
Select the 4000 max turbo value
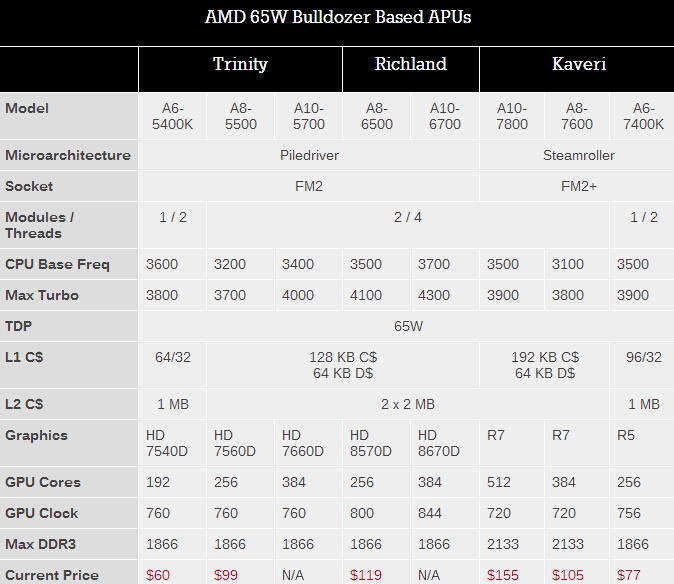298,295
